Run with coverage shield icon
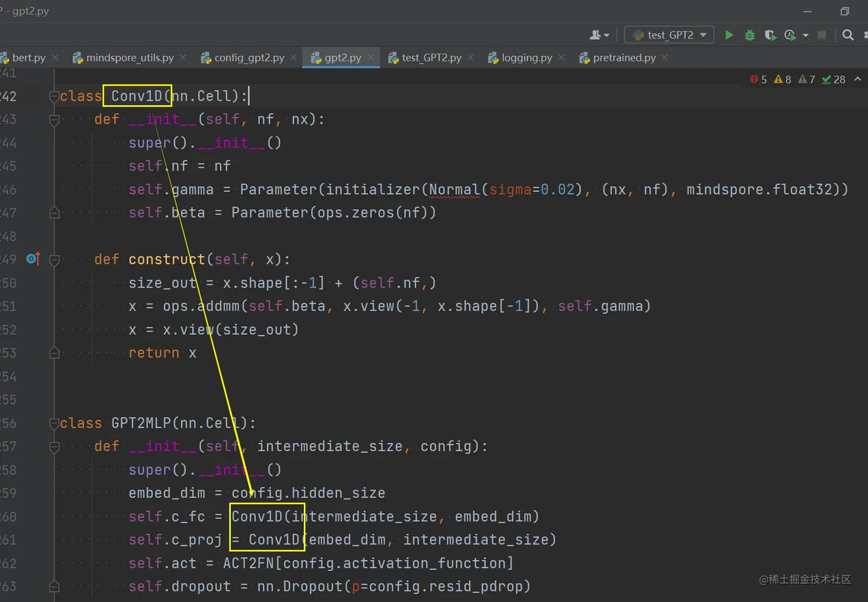The image size is (868, 602). tap(770, 35)
